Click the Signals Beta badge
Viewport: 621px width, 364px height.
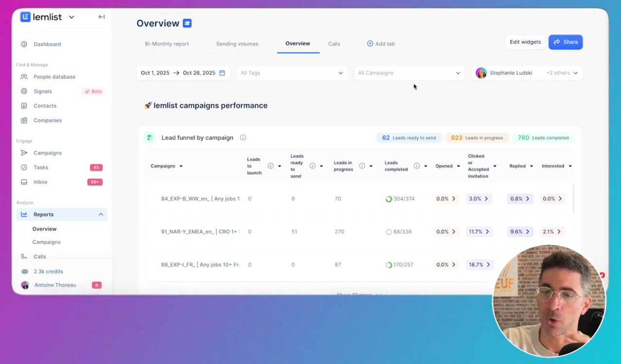click(93, 91)
